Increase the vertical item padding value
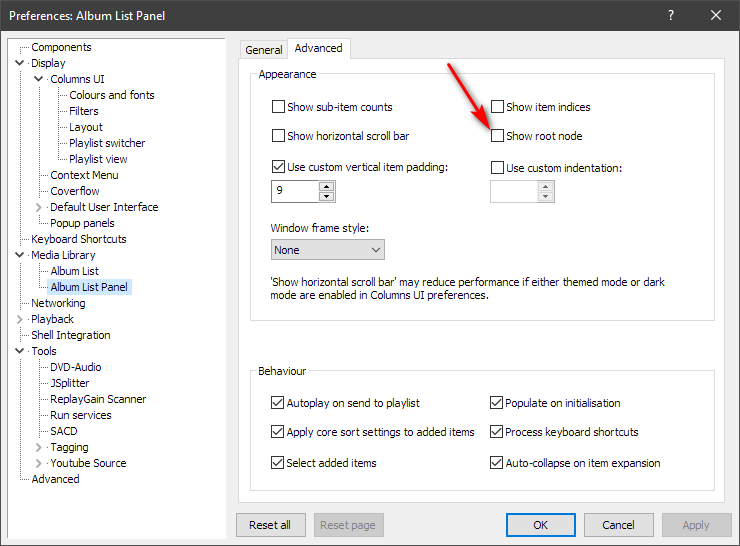The width and height of the screenshot is (740, 546). (x=326, y=186)
